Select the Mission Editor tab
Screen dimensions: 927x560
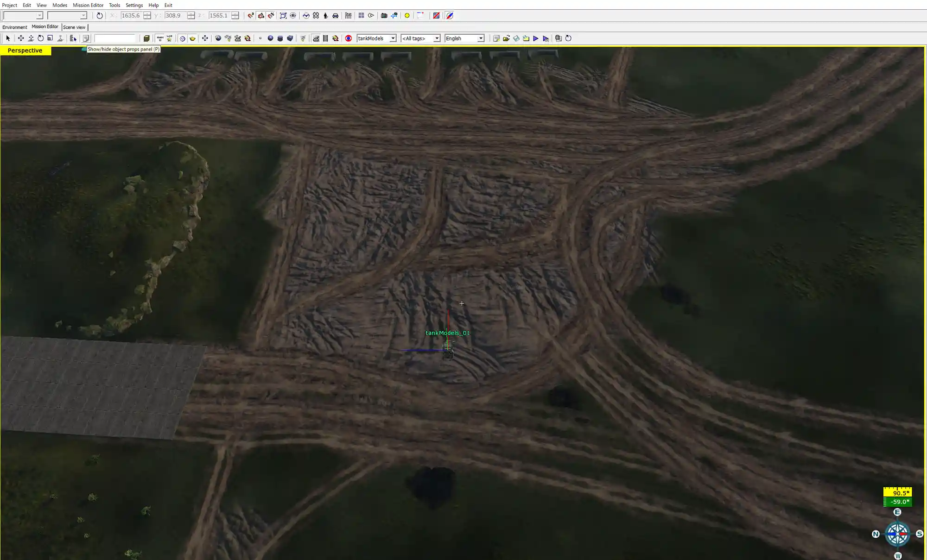coord(45,27)
